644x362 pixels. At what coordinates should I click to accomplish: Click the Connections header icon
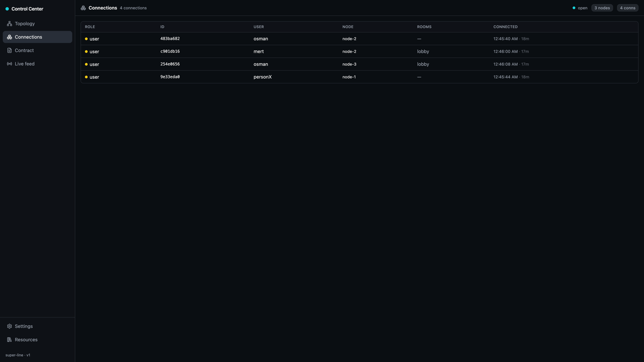tap(83, 8)
